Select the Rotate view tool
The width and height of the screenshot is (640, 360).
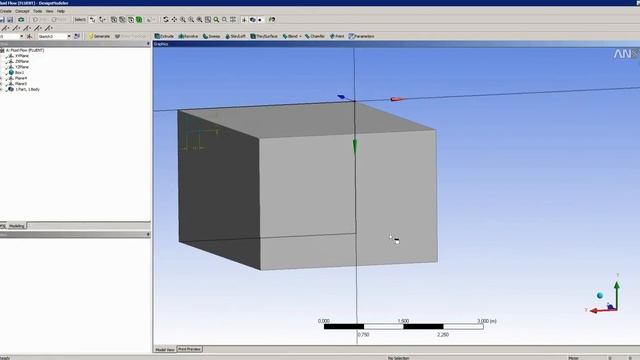(166, 20)
